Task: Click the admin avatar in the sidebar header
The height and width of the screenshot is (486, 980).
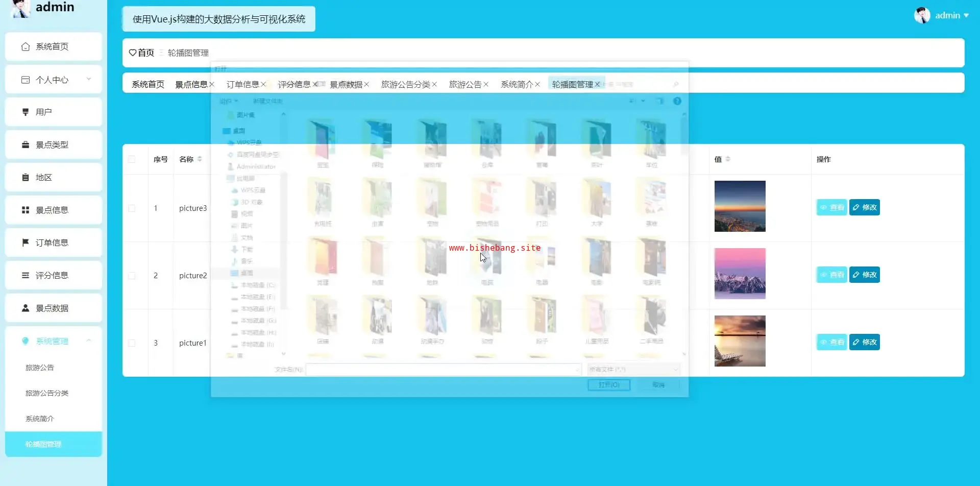Action: point(21,8)
